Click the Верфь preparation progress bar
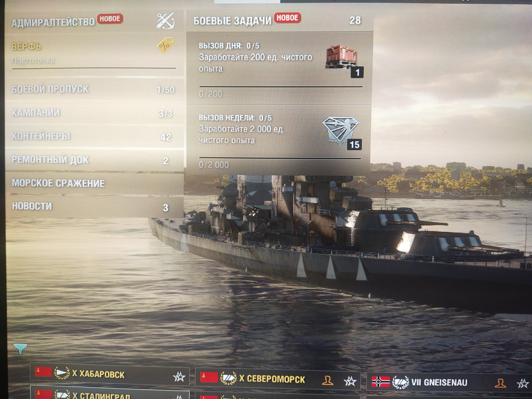The width and height of the screenshot is (532, 399). click(94, 68)
